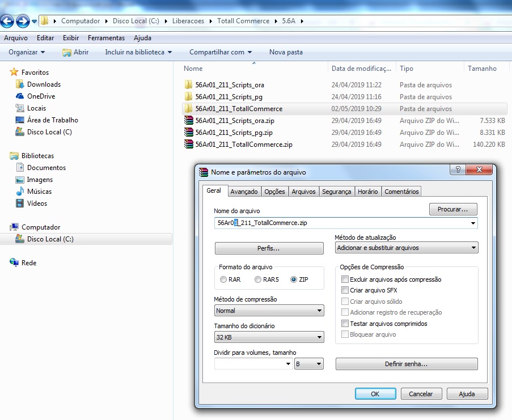Open the Segurança tab
Image resolution: width=512 pixels, height=420 pixels.
coord(337,192)
